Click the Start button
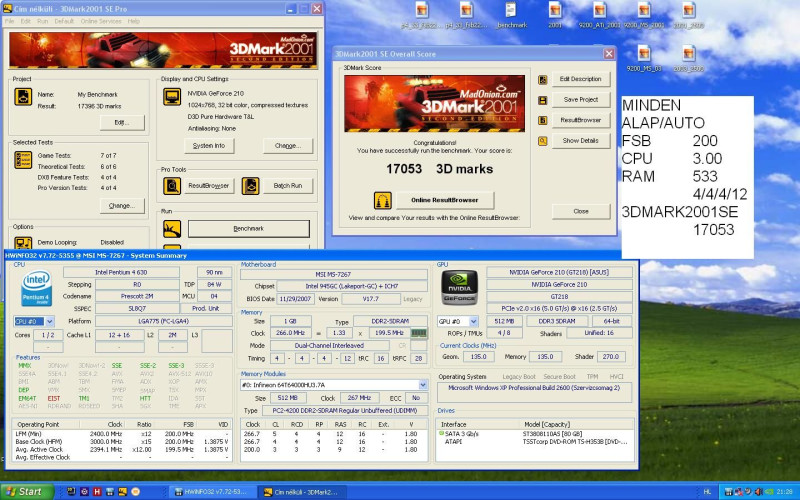Screen dimensions: 800x500 (x=27, y=492)
